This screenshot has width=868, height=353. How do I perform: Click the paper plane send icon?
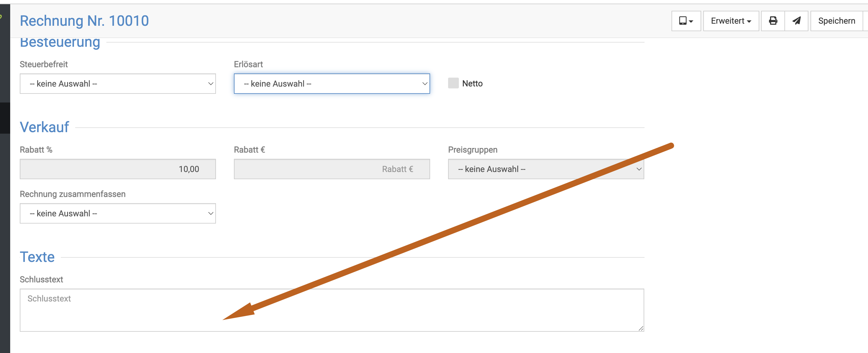pyautogui.click(x=796, y=21)
